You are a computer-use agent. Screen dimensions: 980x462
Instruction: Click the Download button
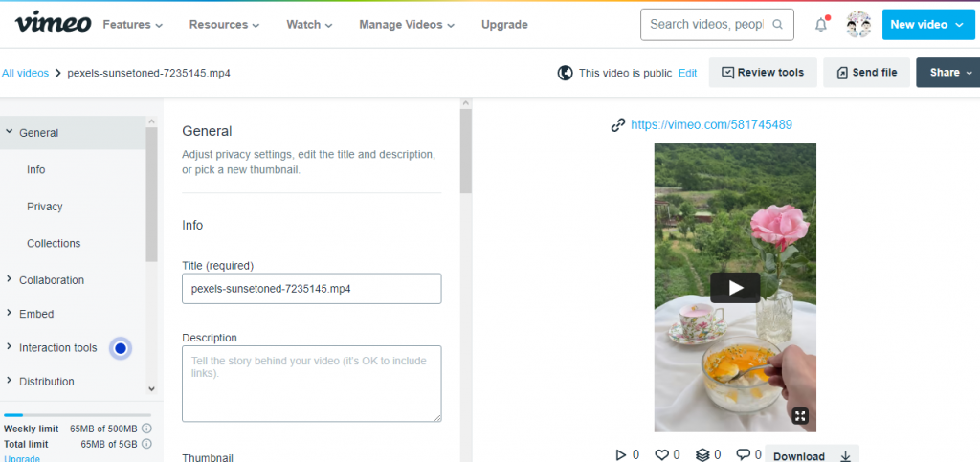click(x=812, y=455)
